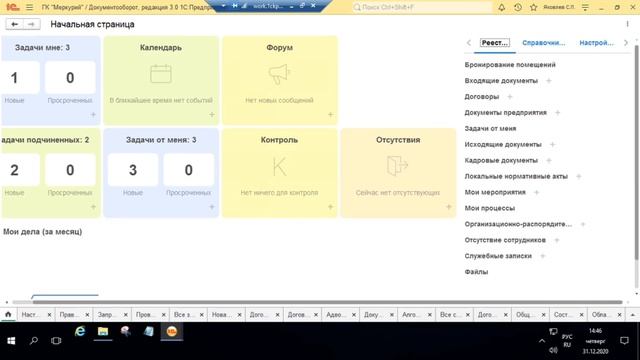Click the horizontal scrollbar of the page
The height and width of the screenshot is (360, 640).
coord(327,302)
